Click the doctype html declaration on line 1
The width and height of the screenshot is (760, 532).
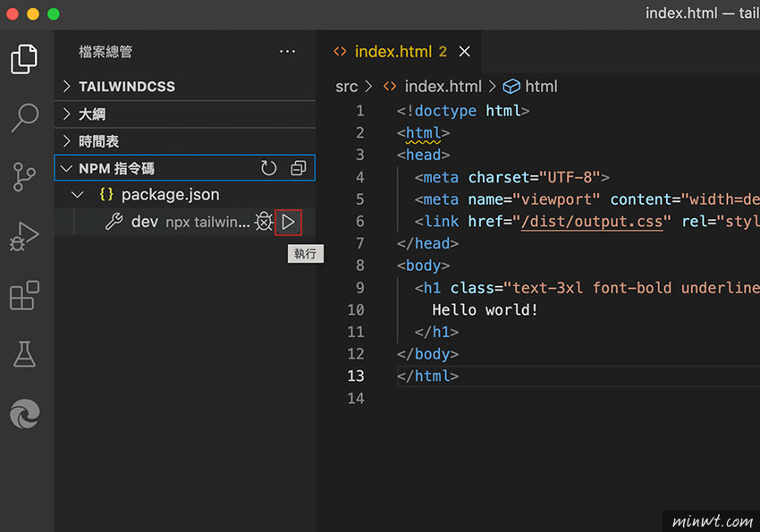pyautogui.click(x=463, y=111)
